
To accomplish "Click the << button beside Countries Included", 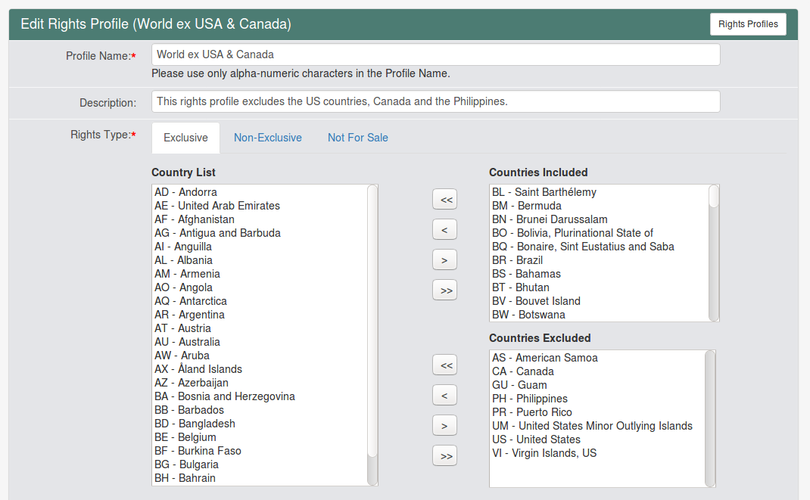I will coord(445,199).
